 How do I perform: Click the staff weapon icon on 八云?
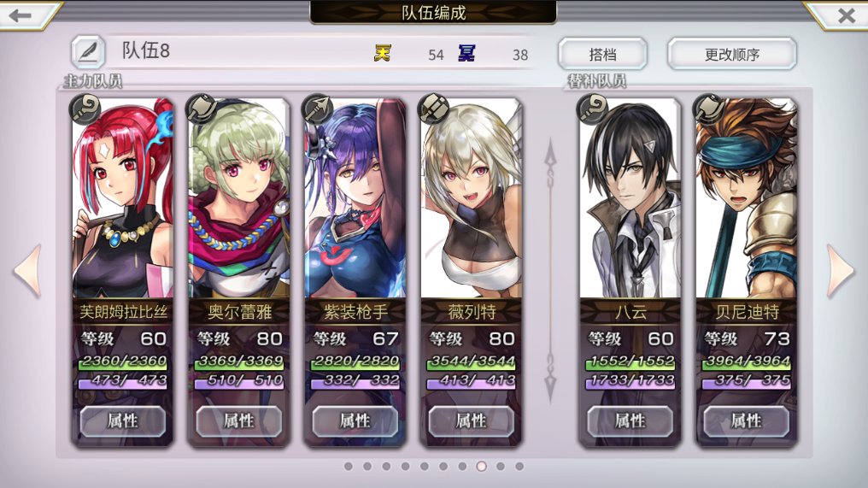click(x=592, y=108)
